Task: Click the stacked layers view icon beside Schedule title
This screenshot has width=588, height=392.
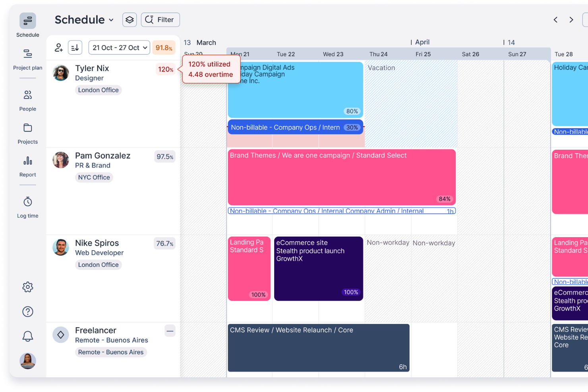Action: click(x=130, y=19)
